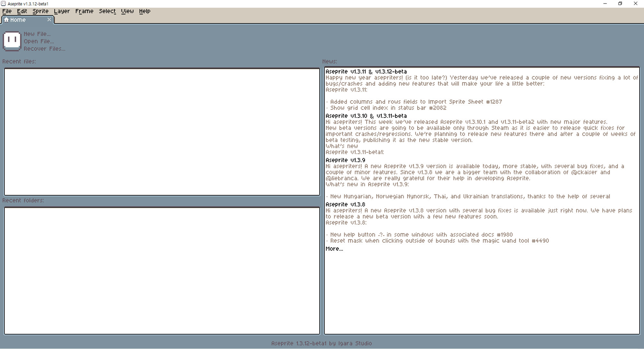Click the news line 'Reset mask when clicking outside of bounds'
Viewport: 644px width, 349px height.
(x=437, y=241)
